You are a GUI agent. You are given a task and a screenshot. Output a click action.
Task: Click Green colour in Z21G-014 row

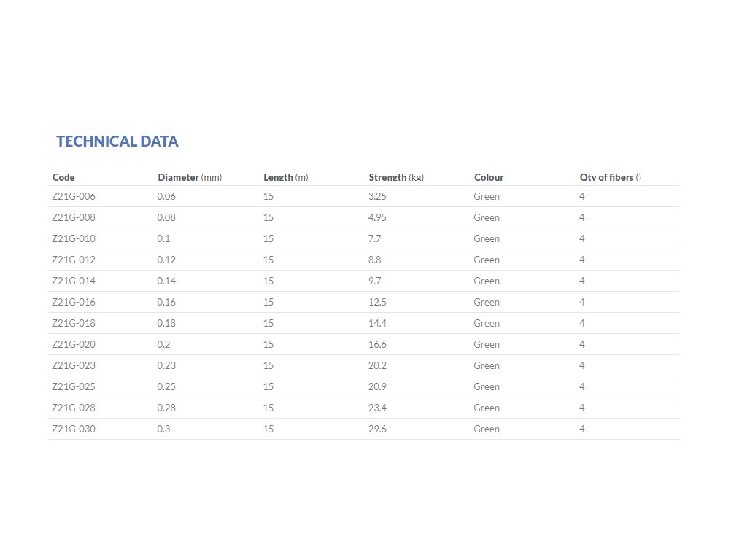pos(487,281)
